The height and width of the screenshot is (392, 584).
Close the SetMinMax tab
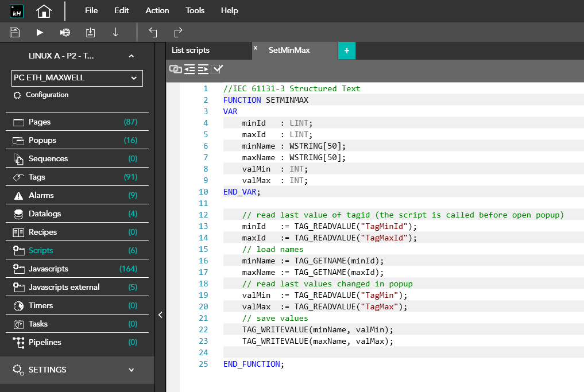pos(256,48)
